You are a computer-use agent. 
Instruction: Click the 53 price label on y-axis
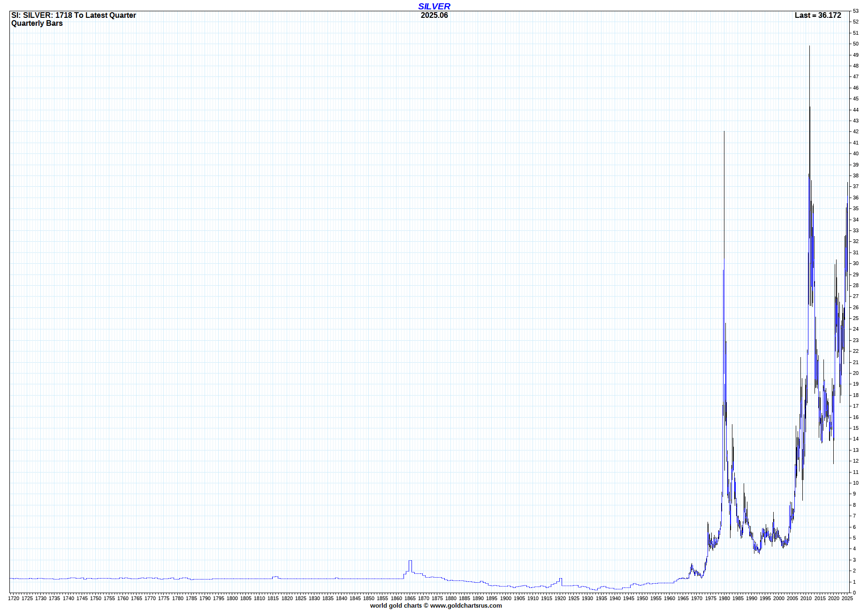click(856, 11)
